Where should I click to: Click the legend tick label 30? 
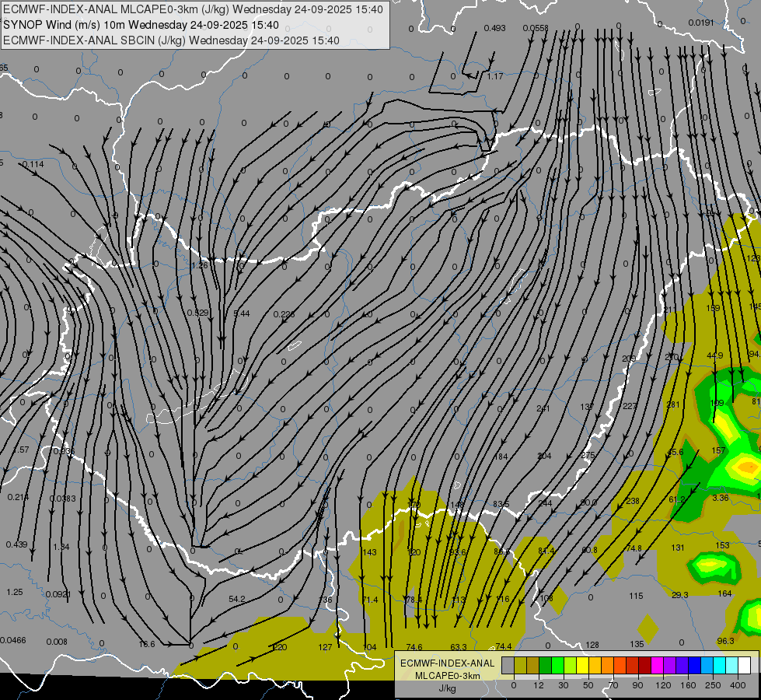pos(563,685)
